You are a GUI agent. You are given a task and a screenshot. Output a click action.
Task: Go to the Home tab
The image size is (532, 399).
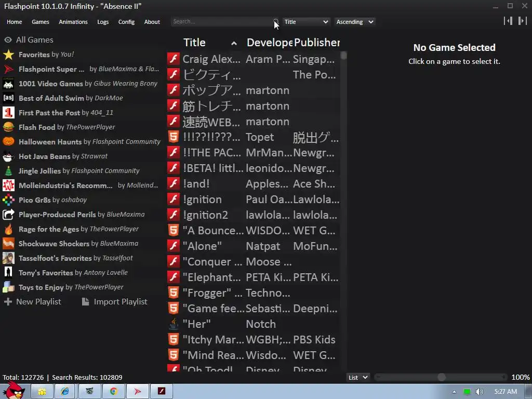(14, 22)
